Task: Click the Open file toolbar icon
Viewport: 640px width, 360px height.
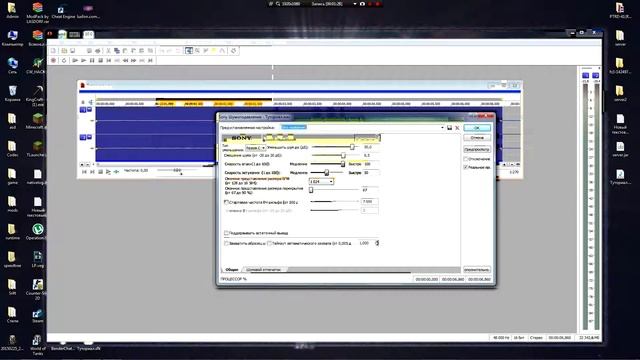Action: [x=64, y=51]
